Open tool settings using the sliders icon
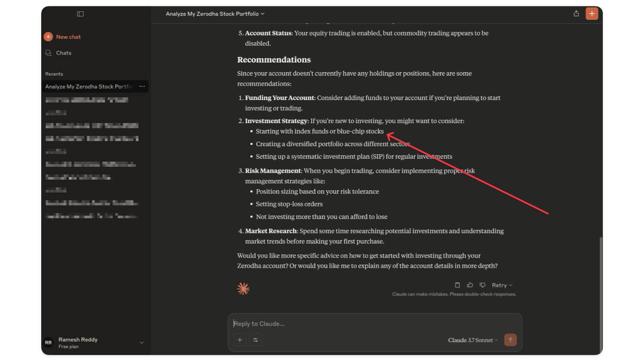644x361 pixels. click(255, 340)
